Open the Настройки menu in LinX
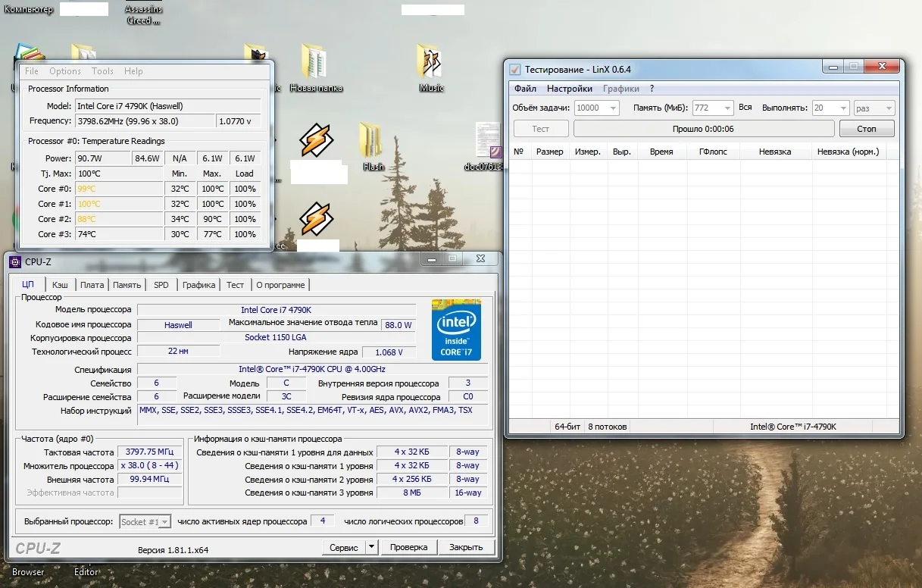This screenshot has height=588, width=922. click(570, 89)
